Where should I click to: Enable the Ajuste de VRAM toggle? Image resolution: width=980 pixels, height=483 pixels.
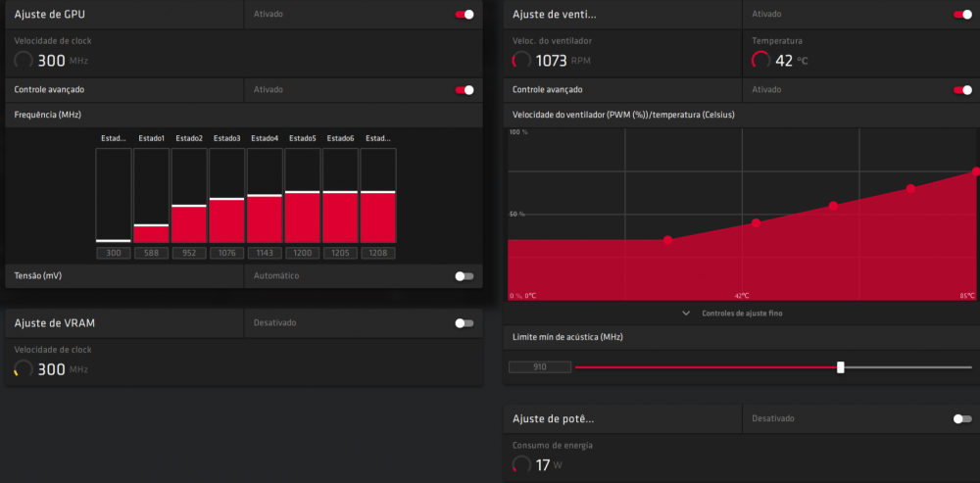(x=465, y=322)
